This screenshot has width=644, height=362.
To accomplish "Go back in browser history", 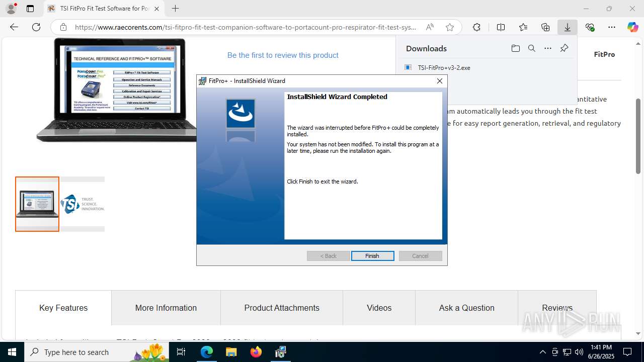I will (x=14, y=27).
